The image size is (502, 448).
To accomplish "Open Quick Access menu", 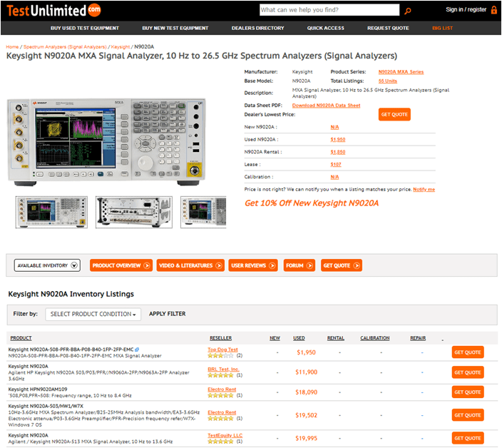I will [x=326, y=29].
